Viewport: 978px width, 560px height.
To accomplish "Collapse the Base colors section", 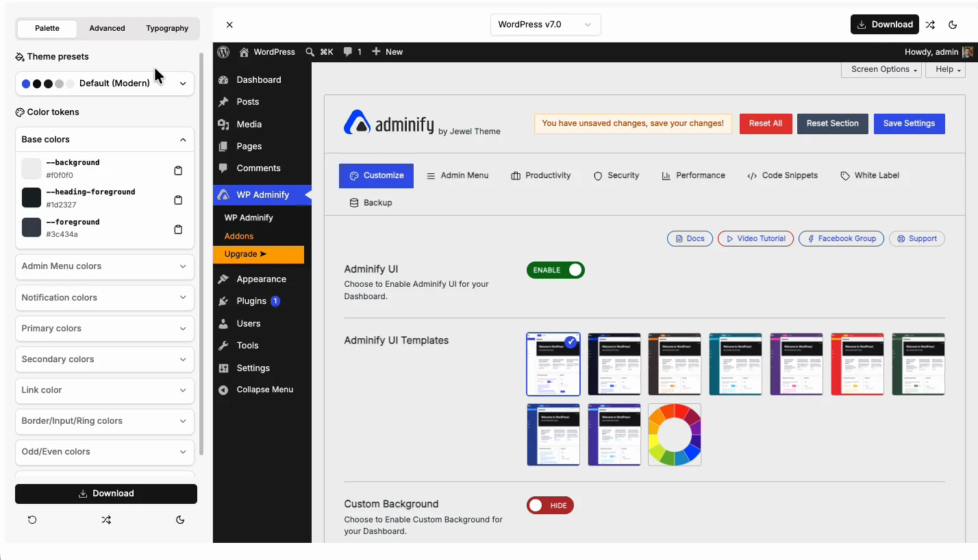I will (105, 140).
